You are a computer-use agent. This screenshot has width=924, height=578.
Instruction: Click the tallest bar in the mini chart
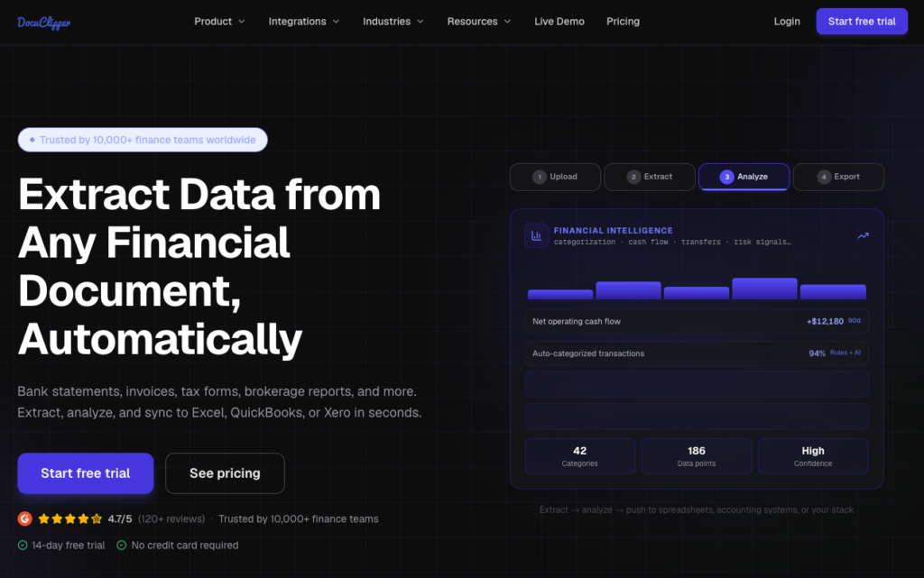point(764,289)
